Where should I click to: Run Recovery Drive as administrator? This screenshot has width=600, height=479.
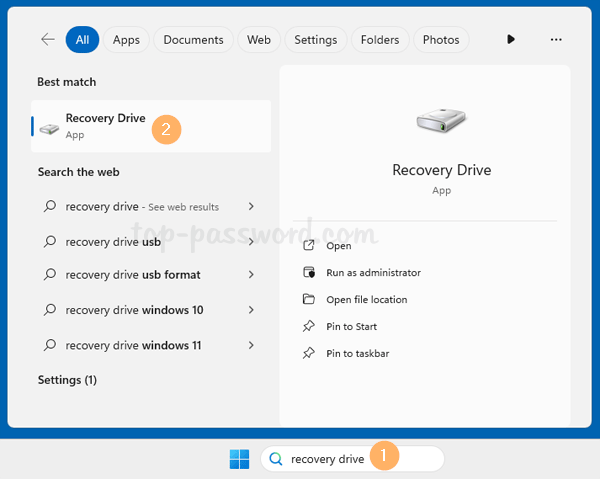(373, 273)
